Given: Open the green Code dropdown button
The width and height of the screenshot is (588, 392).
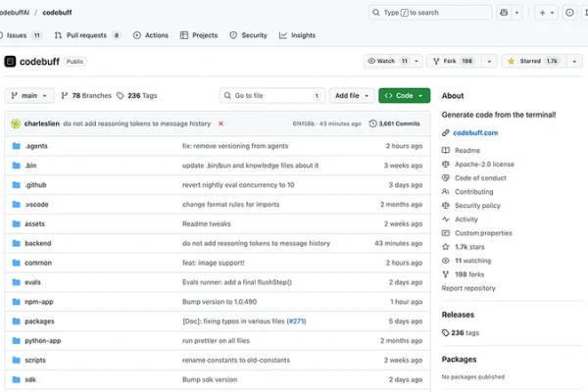Looking at the screenshot, I should [x=404, y=96].
